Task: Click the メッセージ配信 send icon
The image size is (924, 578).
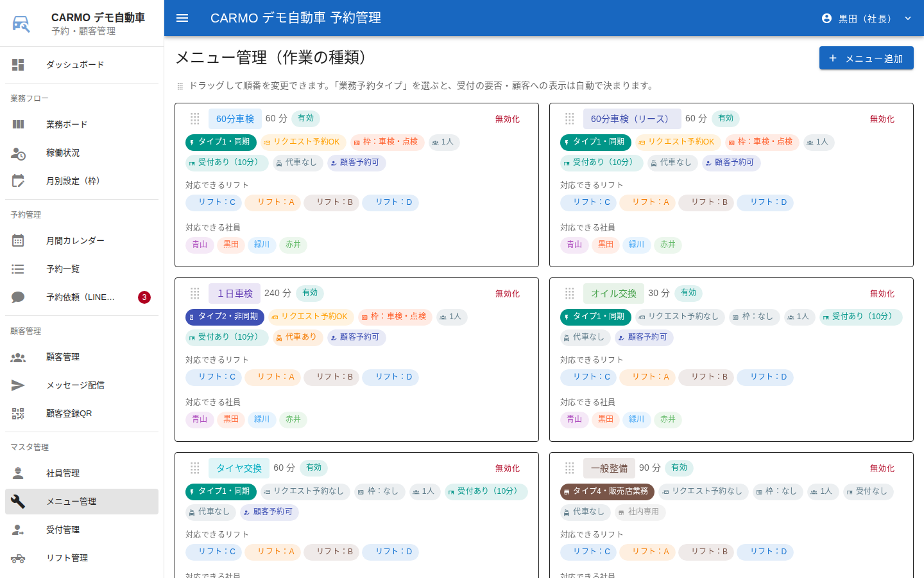Action: coord(18,385)
